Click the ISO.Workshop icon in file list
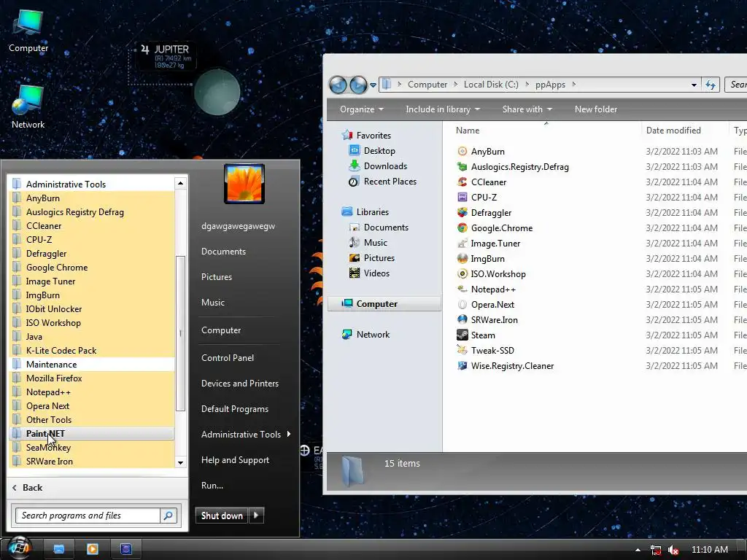This screenshot has width=747, height=560. click(x=462, y=274)
